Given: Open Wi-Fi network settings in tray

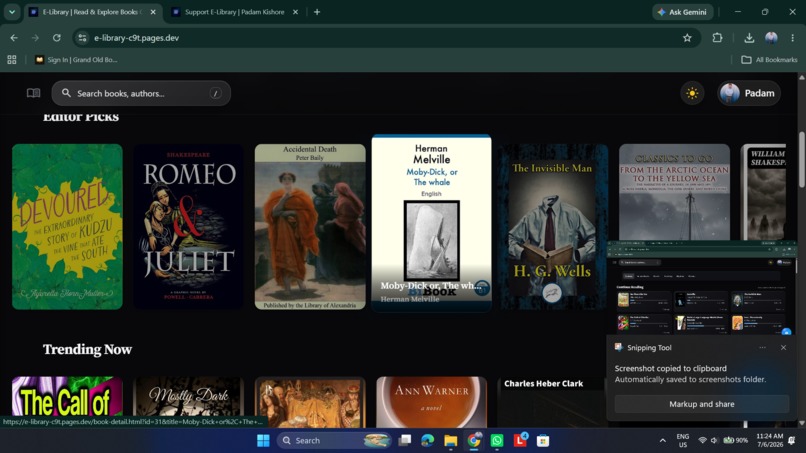Looking at the screenshot, I should (x=702, y=441).
